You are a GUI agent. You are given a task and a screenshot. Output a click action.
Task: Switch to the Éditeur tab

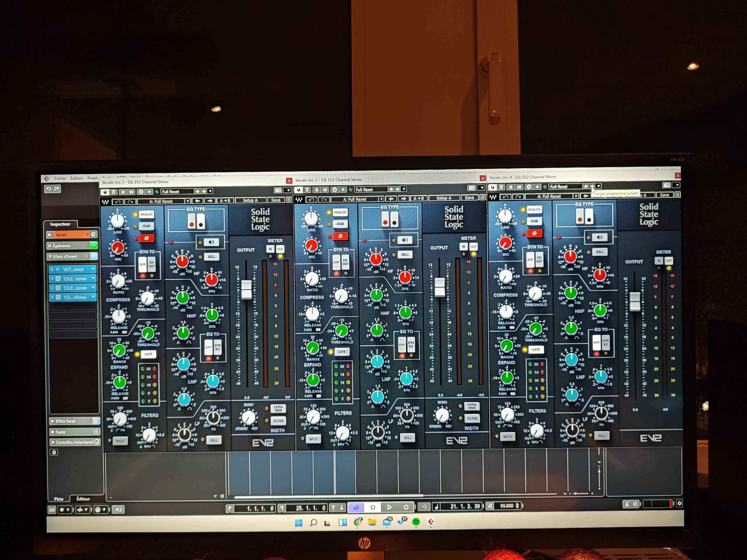(x=83, y=498)
